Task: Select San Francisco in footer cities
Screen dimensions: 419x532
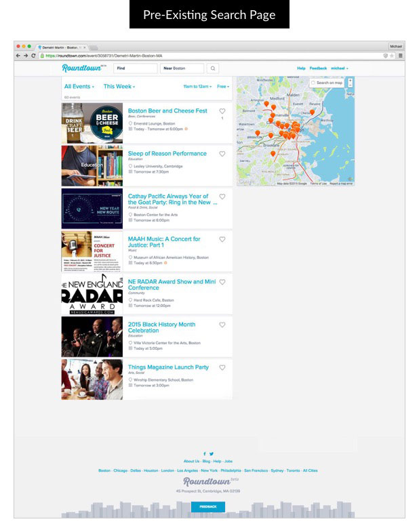Action: [256, 470]
